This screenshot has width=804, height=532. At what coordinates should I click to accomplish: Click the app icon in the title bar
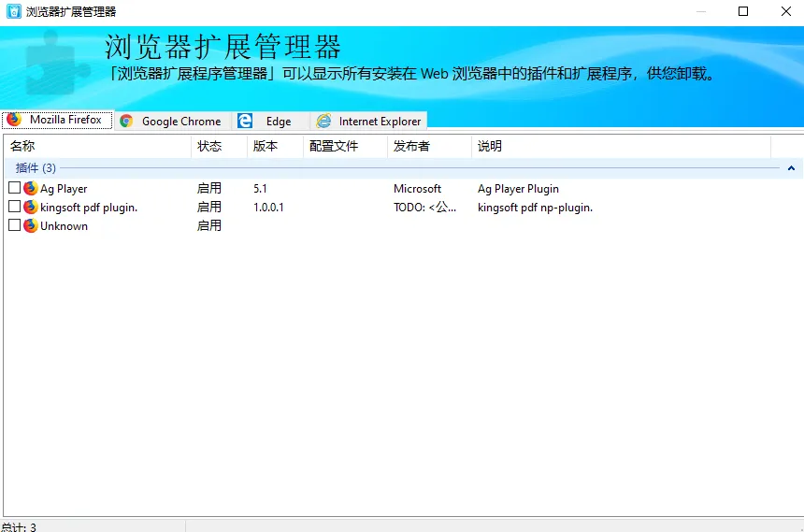click(14, 11)
